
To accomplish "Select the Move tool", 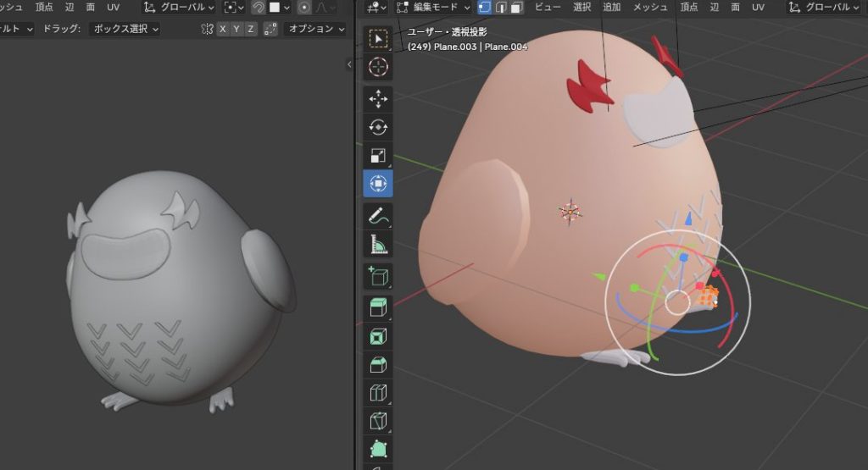I will pyautogui.click(x=378, y=99).
